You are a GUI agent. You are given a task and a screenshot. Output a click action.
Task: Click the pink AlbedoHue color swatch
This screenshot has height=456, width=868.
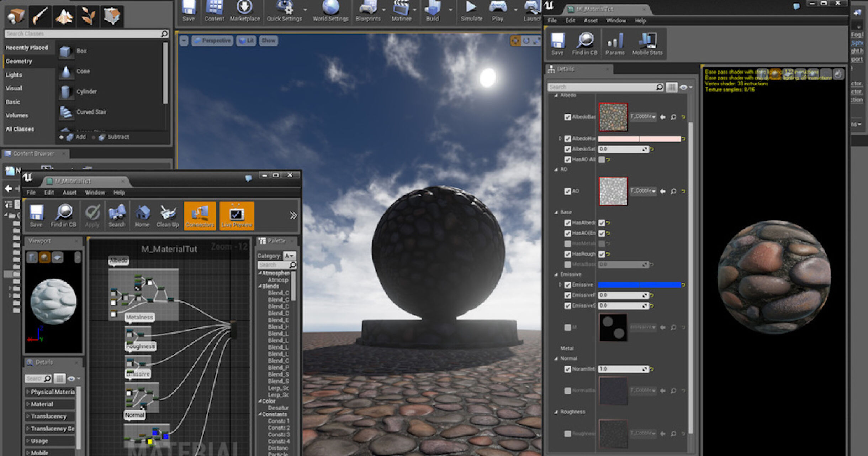(639, 138)
